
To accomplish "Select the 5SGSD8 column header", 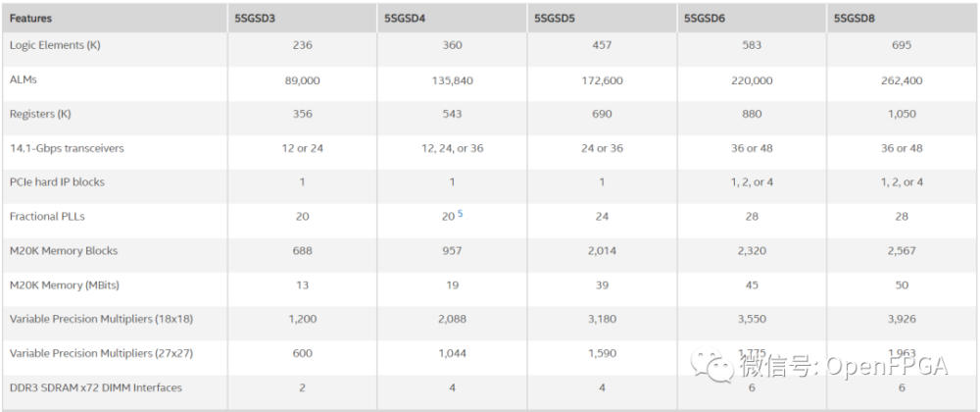I will [854, 18].
